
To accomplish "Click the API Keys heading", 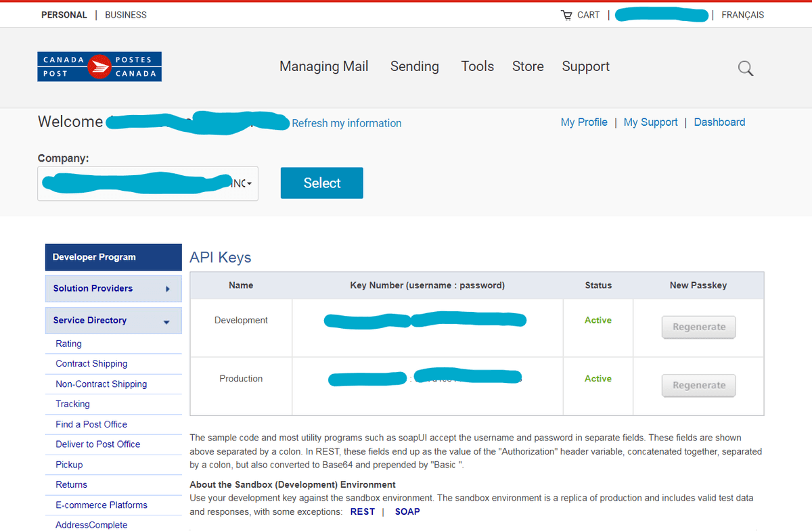I will (x=221, y=258).
